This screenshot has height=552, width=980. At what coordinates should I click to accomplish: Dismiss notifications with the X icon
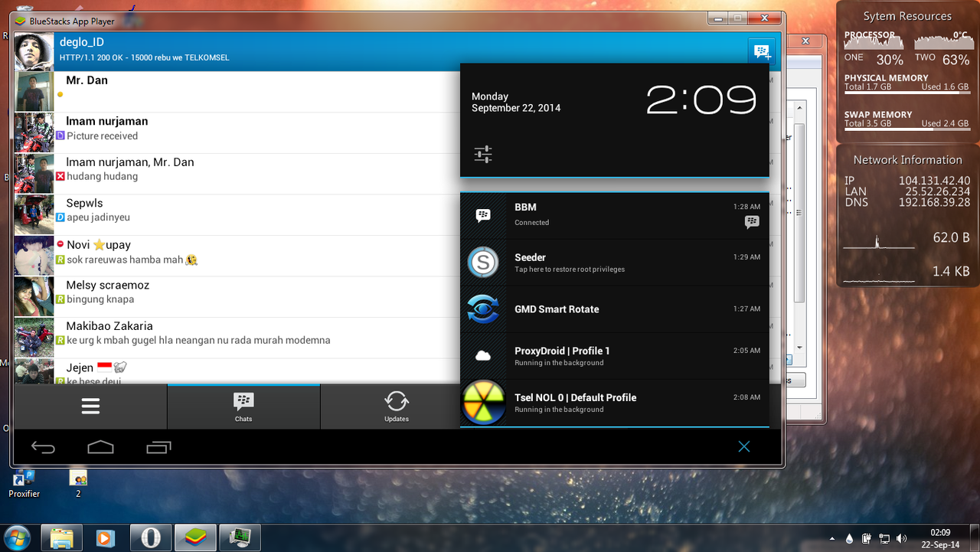[x=744, y=446]
